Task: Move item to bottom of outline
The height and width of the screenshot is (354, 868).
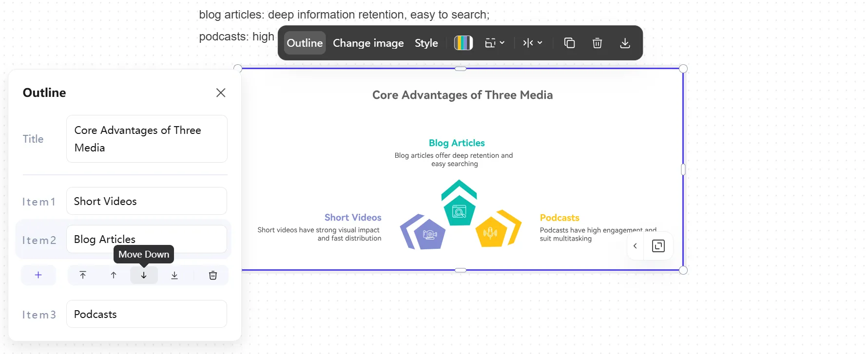Action: pyautogui.click(x=174, y=275)
